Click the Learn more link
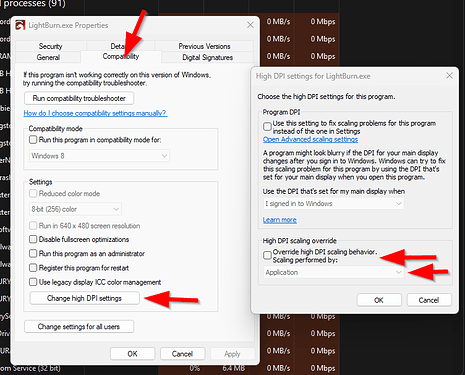 coord(280,220)
